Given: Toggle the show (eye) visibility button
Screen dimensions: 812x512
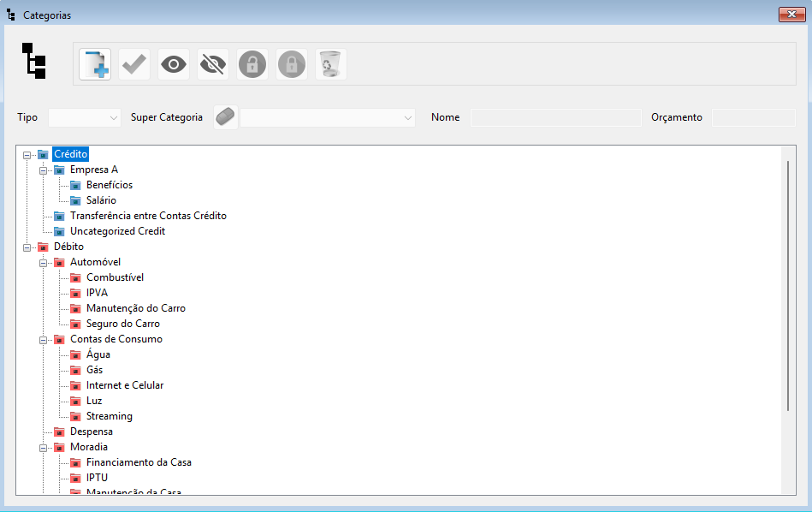Looking at the screenshot, I should (x=174, y=64).
